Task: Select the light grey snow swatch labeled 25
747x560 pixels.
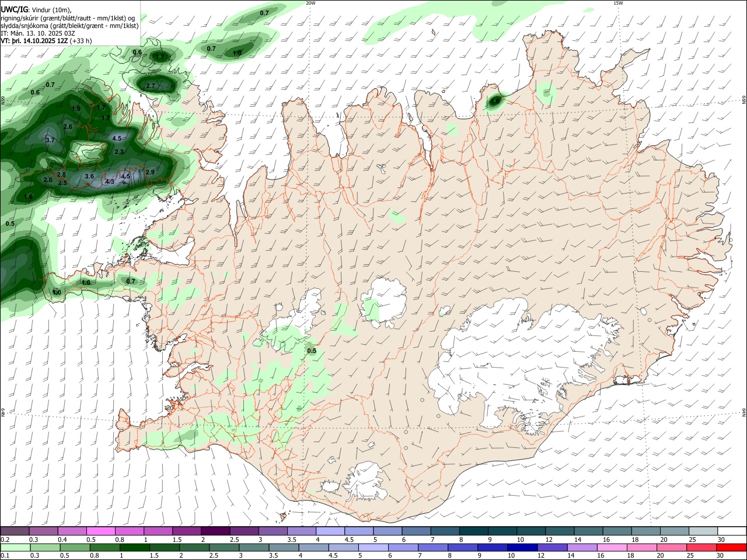Action: tap(703, 531)
